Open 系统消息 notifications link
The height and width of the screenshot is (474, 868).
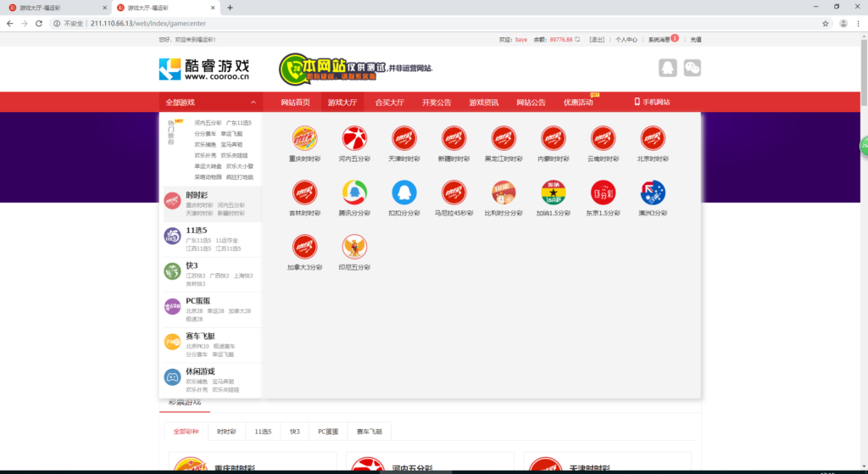click(x=659, y=39)
